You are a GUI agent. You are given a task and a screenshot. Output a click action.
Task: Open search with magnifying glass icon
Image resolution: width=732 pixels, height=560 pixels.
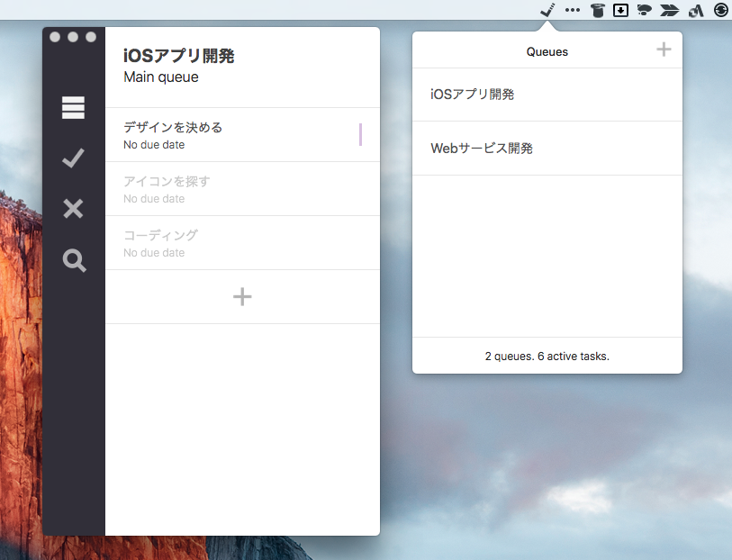(74, 260)
